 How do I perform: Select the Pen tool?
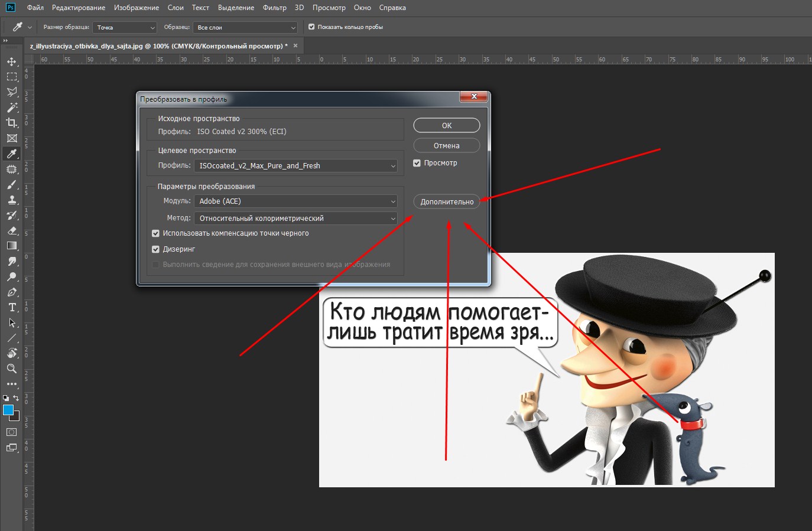12,292
